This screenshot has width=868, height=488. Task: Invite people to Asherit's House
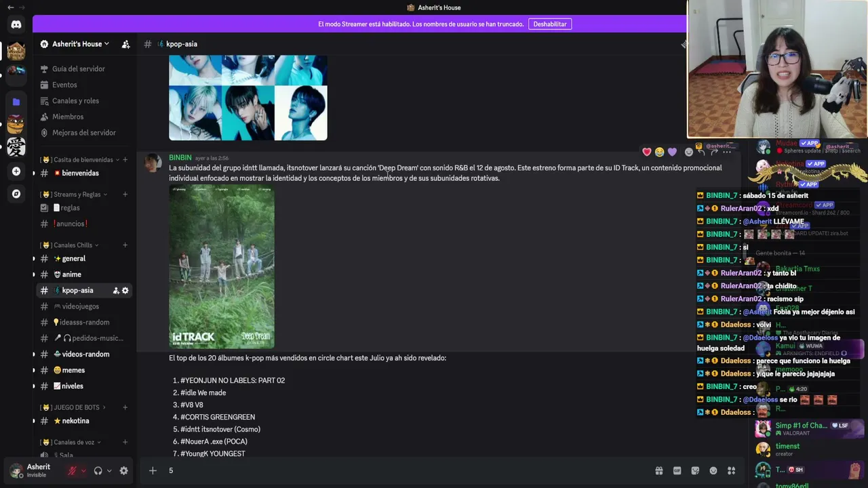(125, 44)
